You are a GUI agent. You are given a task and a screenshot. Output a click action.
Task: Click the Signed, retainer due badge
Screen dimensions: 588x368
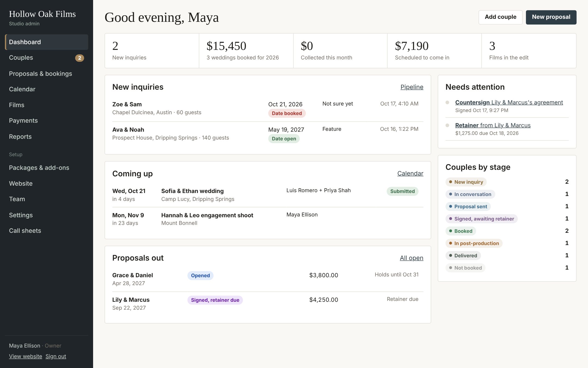tap(215, 300)
